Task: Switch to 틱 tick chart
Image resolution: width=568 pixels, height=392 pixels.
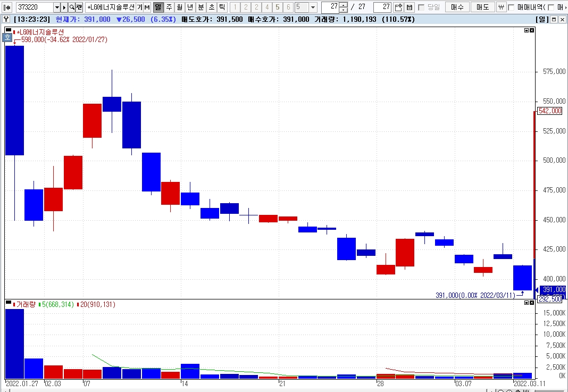Action: pyautogui.click(x=222, y=7)
